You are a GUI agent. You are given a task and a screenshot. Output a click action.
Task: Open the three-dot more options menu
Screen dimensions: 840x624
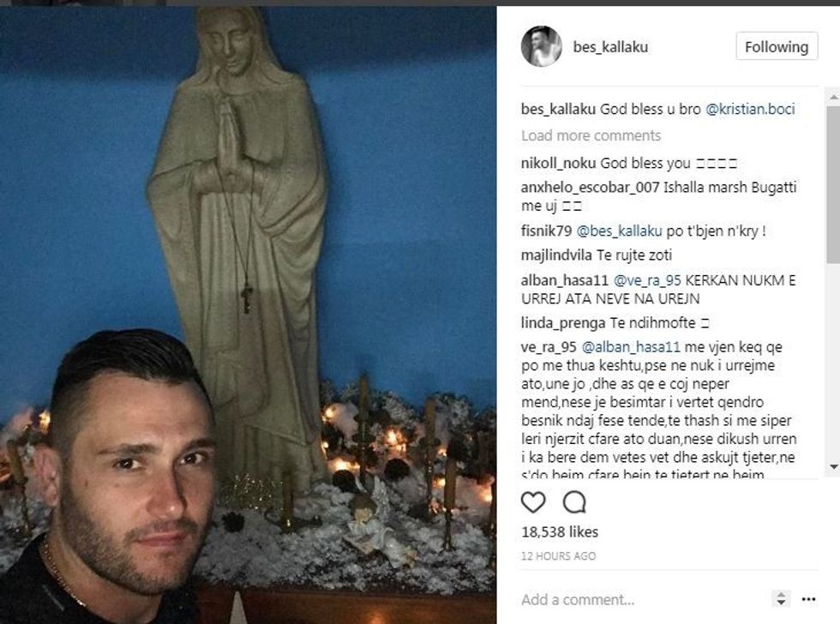[808, 599]
